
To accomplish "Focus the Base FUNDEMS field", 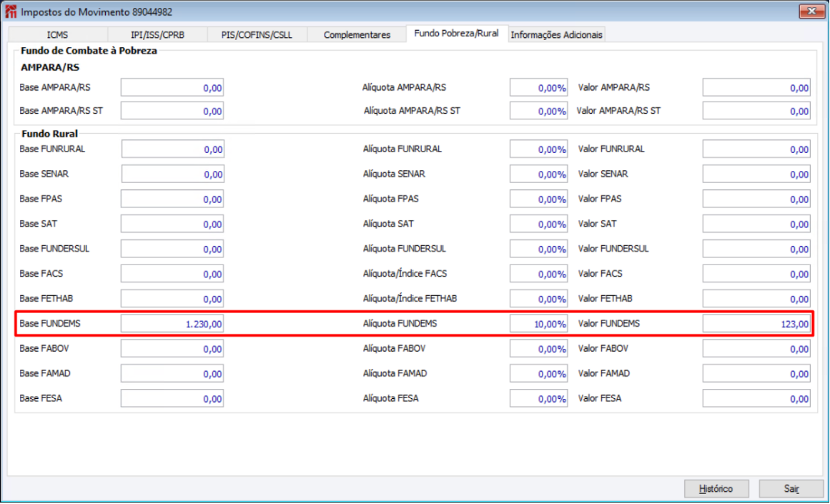I will pos(172,324).
